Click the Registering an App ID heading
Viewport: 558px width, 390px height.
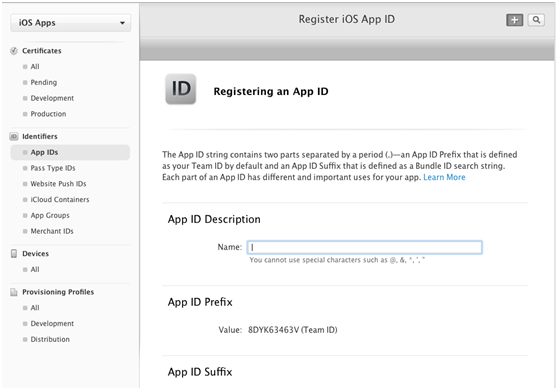(x=271, y=91)
